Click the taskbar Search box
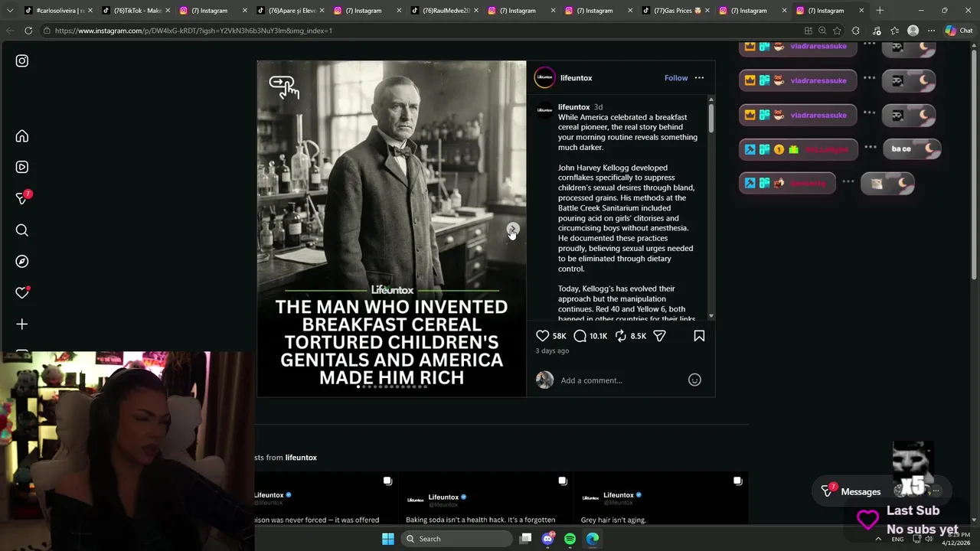The image size is (980, 551). [x=457, y=539]
